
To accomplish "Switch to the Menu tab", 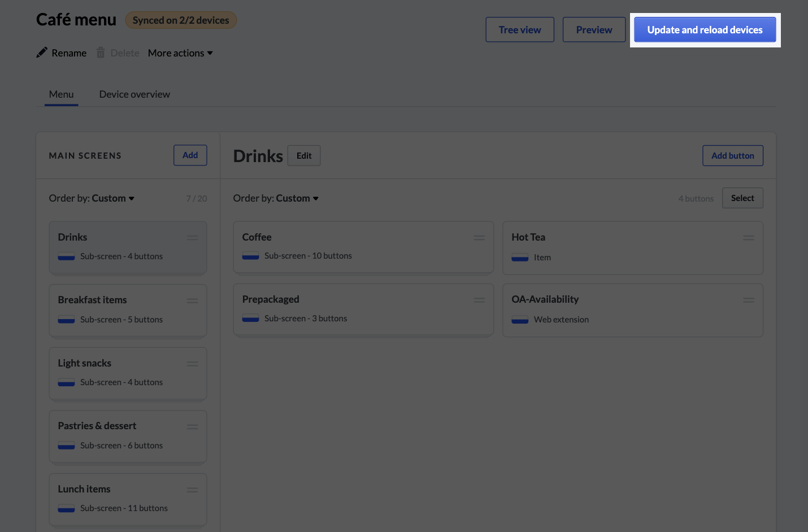I will pyautogui.click(x=61, y=94).
